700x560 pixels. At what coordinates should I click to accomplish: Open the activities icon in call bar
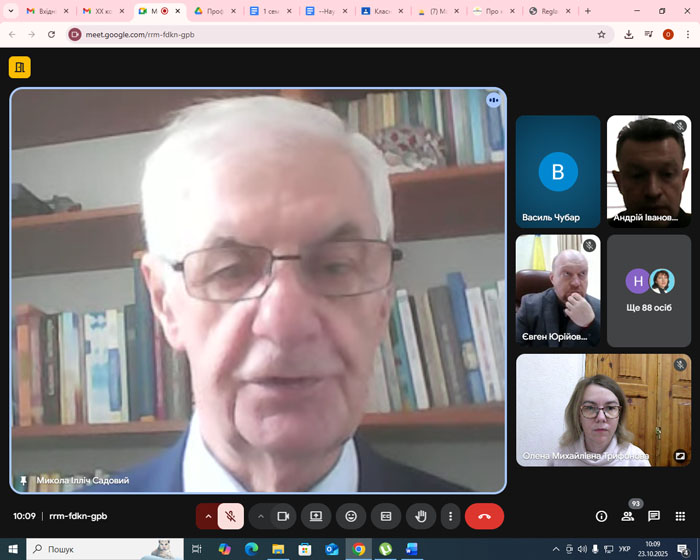pos(680,516)
